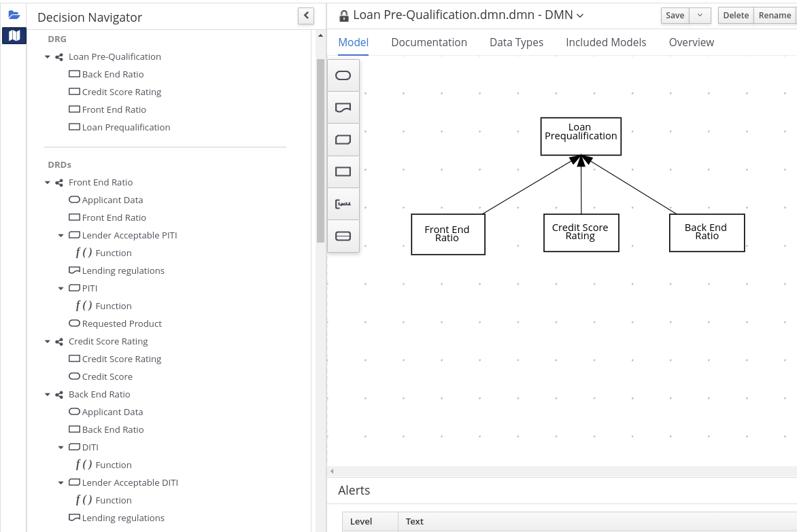Pick the Business Knowledge Model palette tool
Screen dimensions: 797x532
pyautogui.click(x=343, y=140)
